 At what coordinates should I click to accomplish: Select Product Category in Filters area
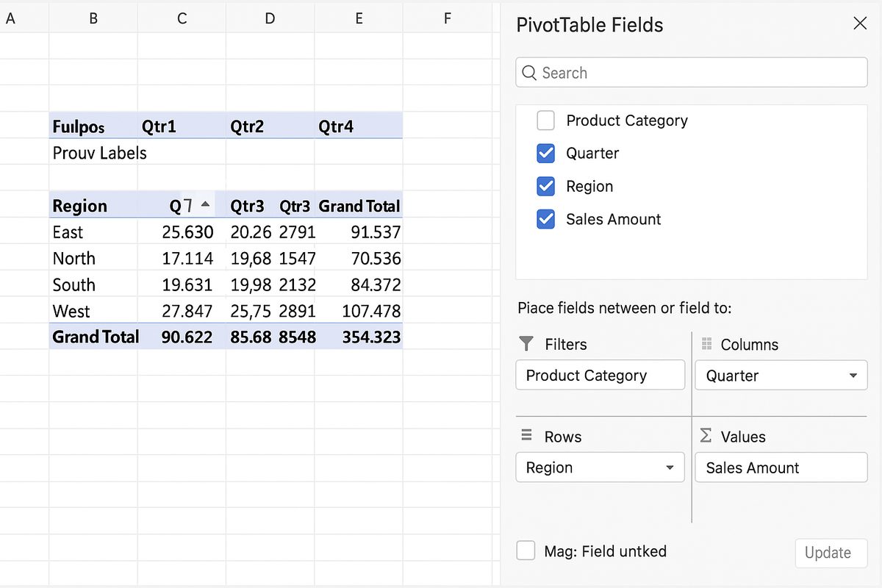coord(600,375)
